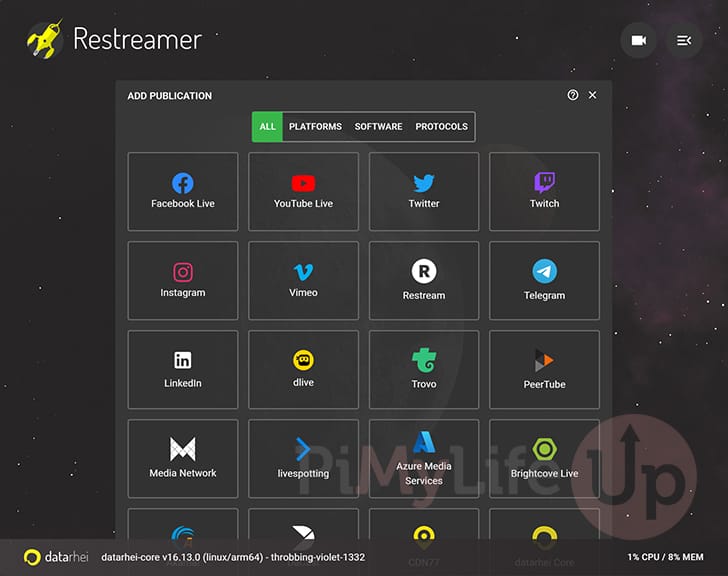The image size is (728, 576).
Task: Pick the dlive service tile
Action: coord(303,369)
